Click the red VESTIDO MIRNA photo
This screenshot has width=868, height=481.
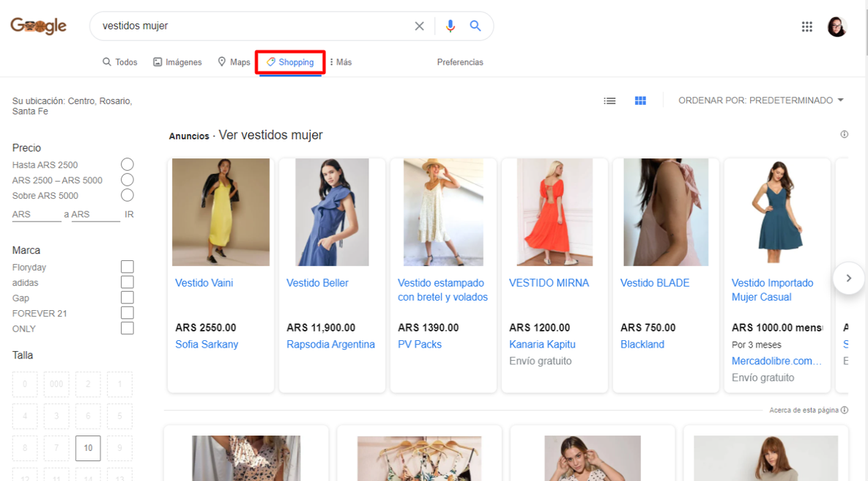[x=554, y=212]
